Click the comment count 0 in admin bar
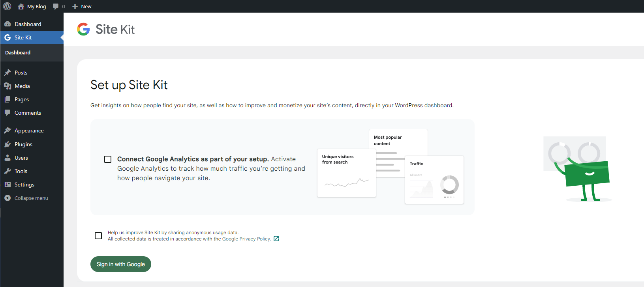644x287 pixels. pos(64,7)
